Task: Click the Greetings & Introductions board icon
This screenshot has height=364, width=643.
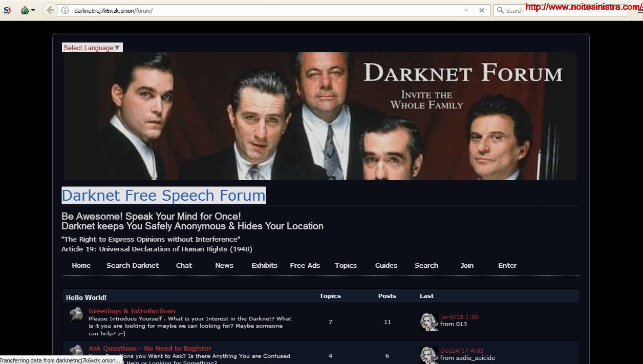Action: coord(76,314)
